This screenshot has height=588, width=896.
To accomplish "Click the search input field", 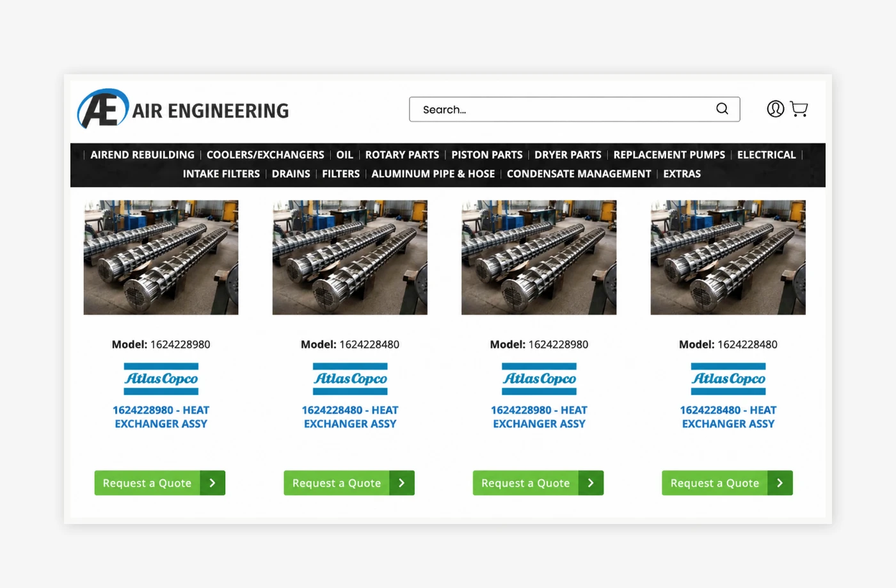I will (x=574, y=109).
